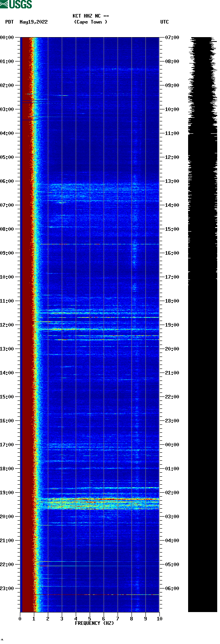The height and width of the screenshot is (644, 220).
Task: Click the 23:00 PDT time label
Action: (x=7, y=589)
